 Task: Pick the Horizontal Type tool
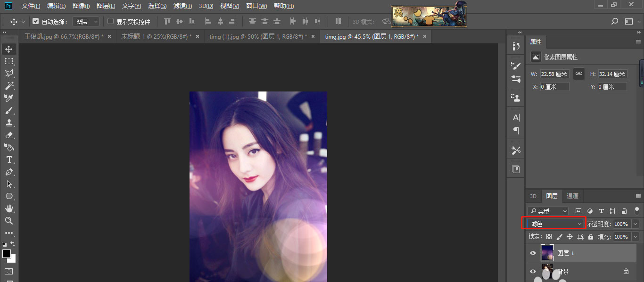(x=9, y=159)
